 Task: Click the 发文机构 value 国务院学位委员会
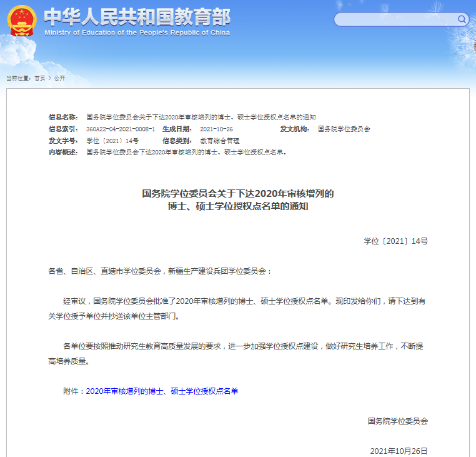tap(344, 129)
